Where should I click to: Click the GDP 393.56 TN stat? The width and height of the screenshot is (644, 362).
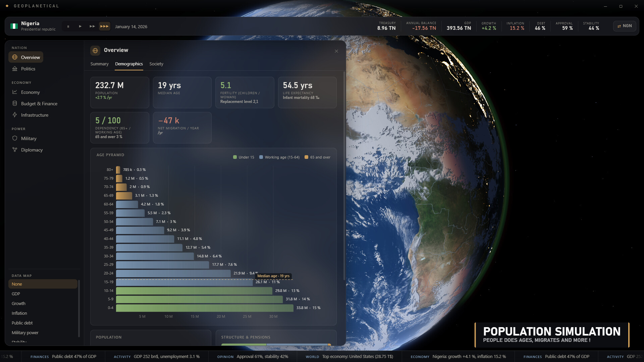point(459,26)
